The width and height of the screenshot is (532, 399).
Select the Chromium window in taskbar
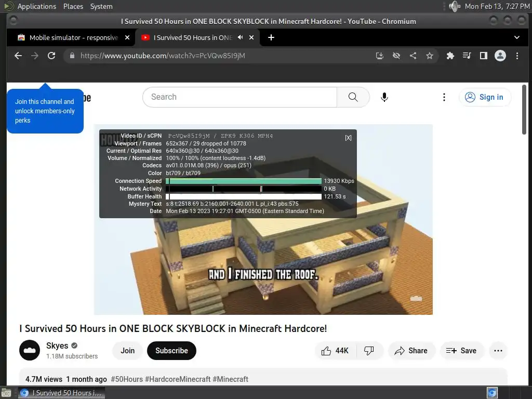pyautogui.click(x=61, y=393)
